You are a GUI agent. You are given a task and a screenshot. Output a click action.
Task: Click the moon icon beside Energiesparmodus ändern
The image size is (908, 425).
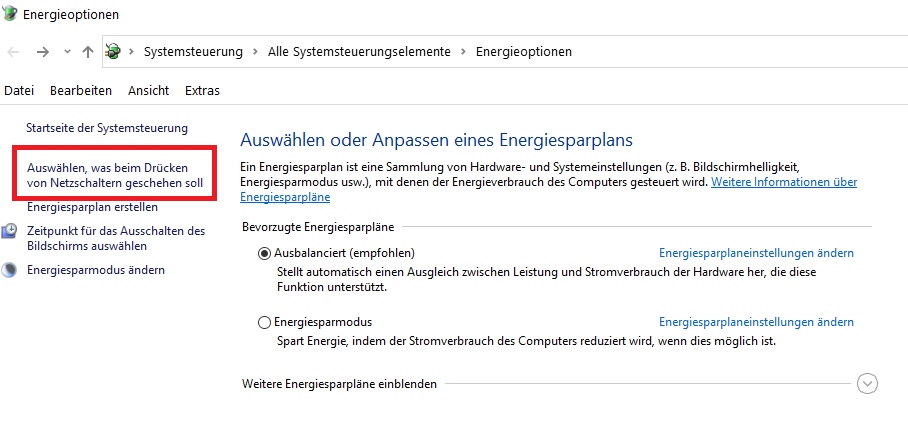9,270
